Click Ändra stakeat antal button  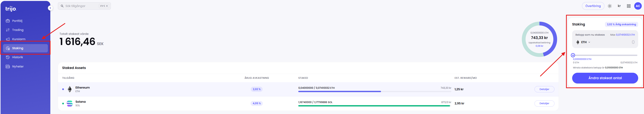(x=605, y=78)
